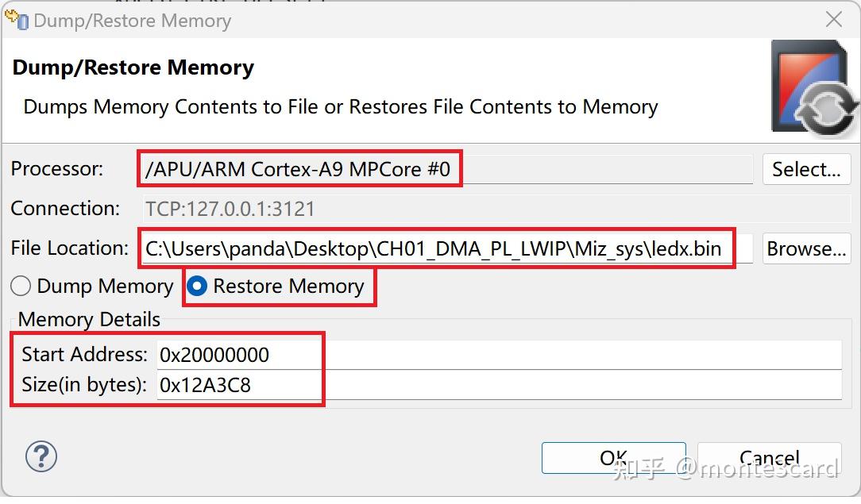861x504 pixels.
Task: Click the Processor field showing Cortex-A9 MPCore
Action: click(x=445, y=169)
